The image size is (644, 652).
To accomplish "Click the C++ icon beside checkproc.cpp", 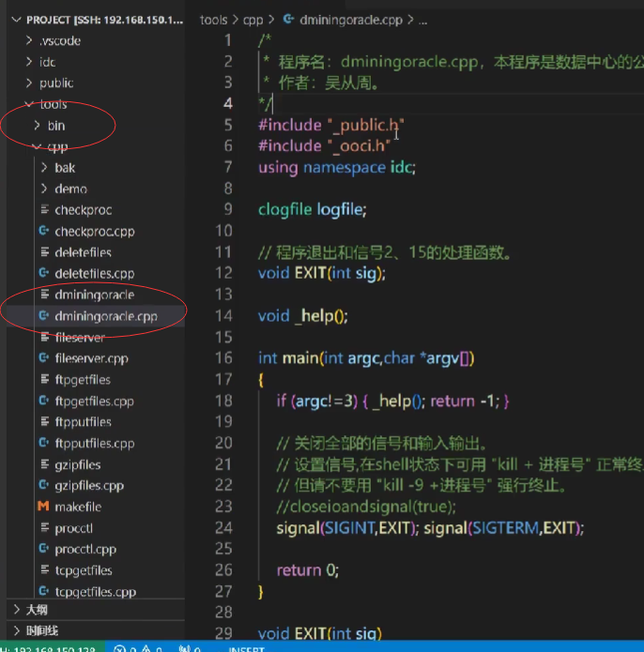I will pyautogui.click(x=44, y=231).
